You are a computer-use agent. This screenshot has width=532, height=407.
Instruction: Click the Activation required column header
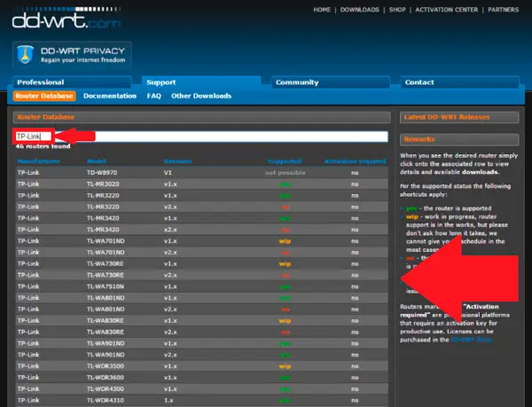pyautogui.click(x=355, y=161)
